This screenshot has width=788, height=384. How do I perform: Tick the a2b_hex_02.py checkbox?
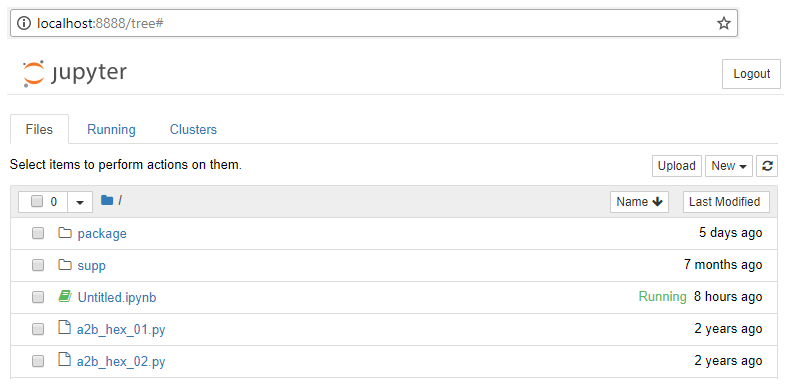[38, 361]
